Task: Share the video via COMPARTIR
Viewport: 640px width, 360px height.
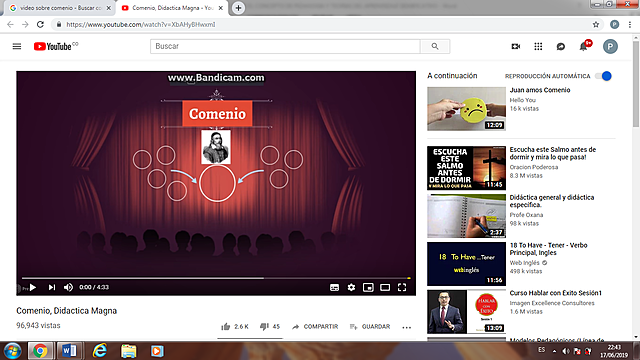Action: [x=315, y=327]
